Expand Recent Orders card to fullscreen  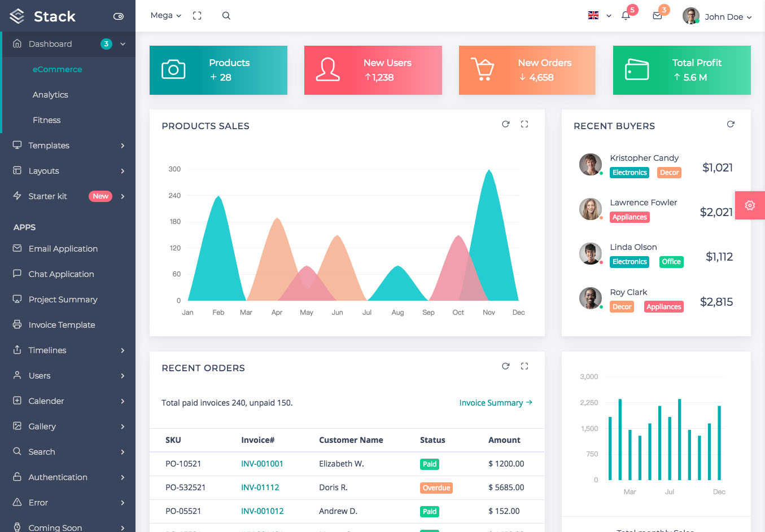click(x=524, y=366)
